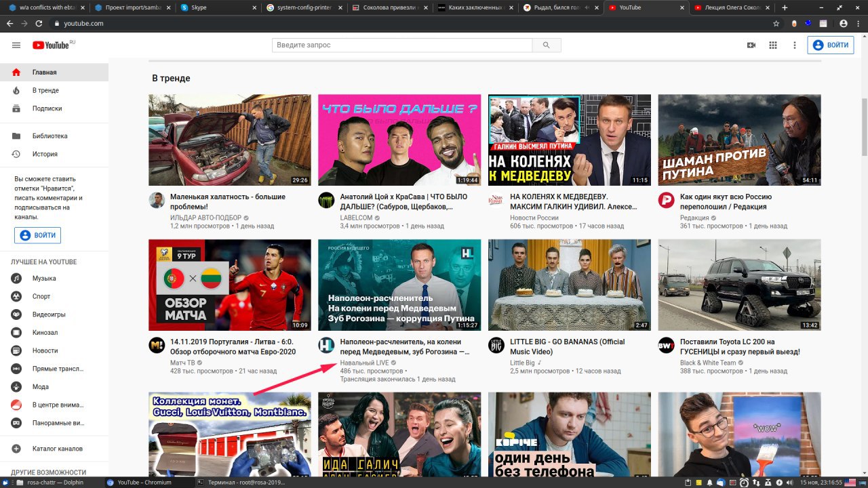The width and height of the screenshot is (868, 488).
Task: Open the Музыка category
Action: 54,278
